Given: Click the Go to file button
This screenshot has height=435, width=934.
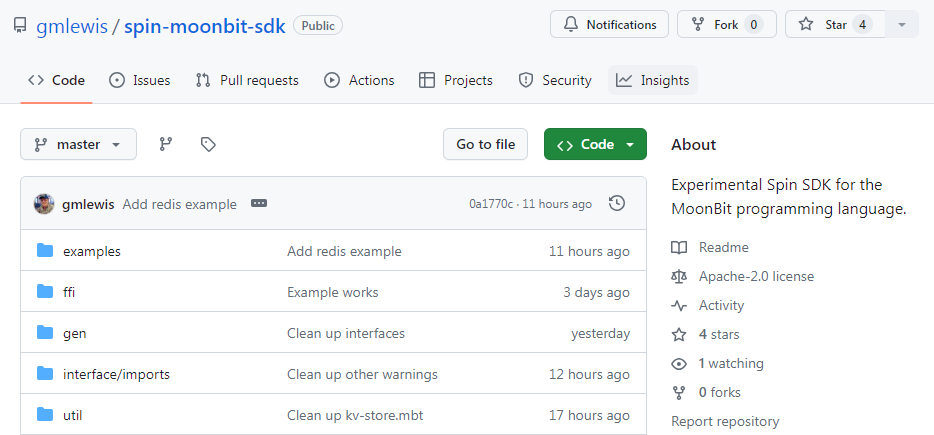Looking at the screenshot, I should tap(485, 144).
